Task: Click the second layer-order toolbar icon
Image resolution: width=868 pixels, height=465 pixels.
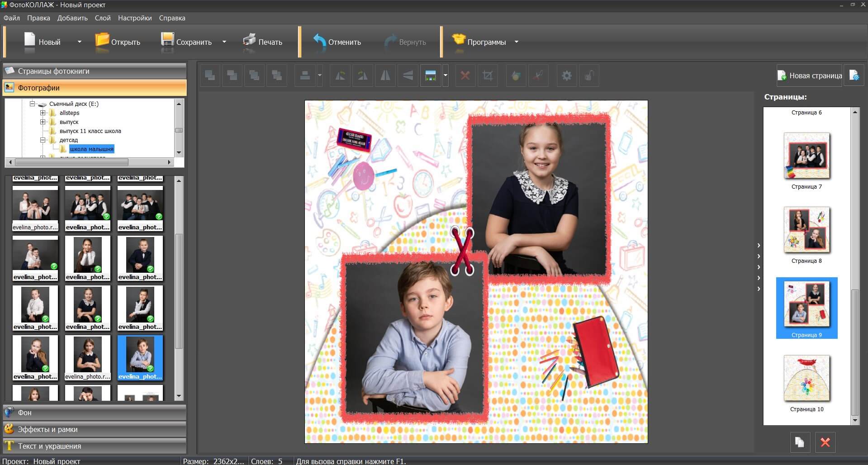Action: pos(232,76)
